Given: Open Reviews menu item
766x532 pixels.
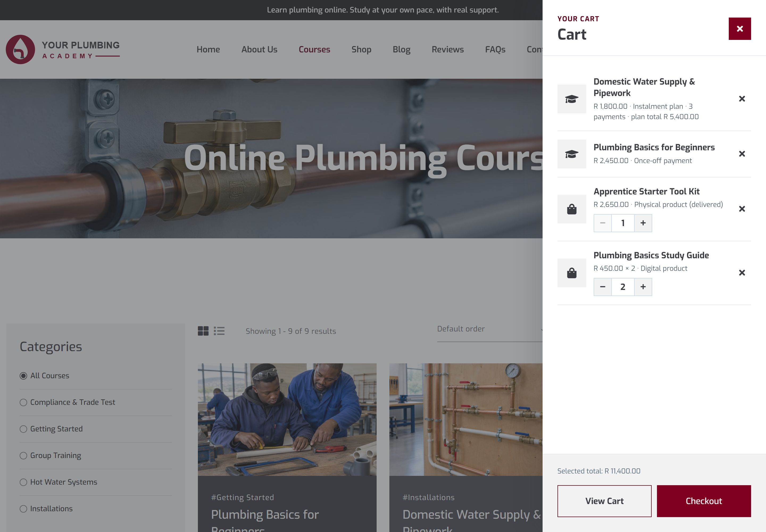Looking at the screenshot, I should click(x=448, y=49).
